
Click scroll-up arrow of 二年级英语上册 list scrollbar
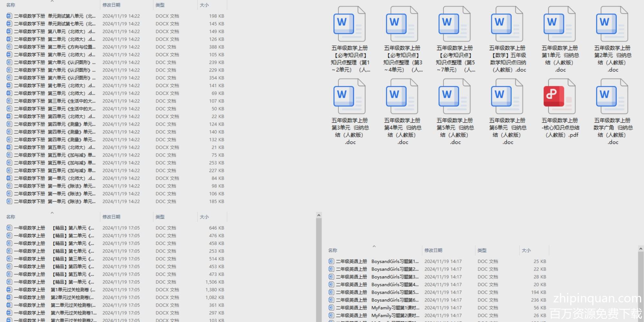[x=640, y=249]
